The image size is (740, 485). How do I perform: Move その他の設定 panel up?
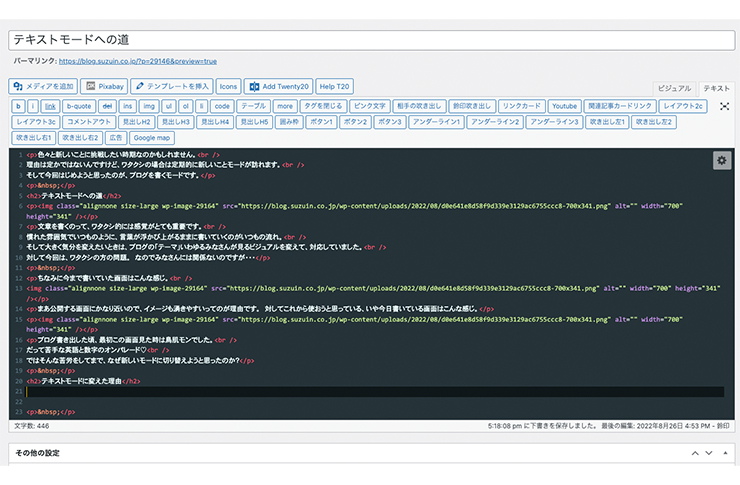[695, 453]
